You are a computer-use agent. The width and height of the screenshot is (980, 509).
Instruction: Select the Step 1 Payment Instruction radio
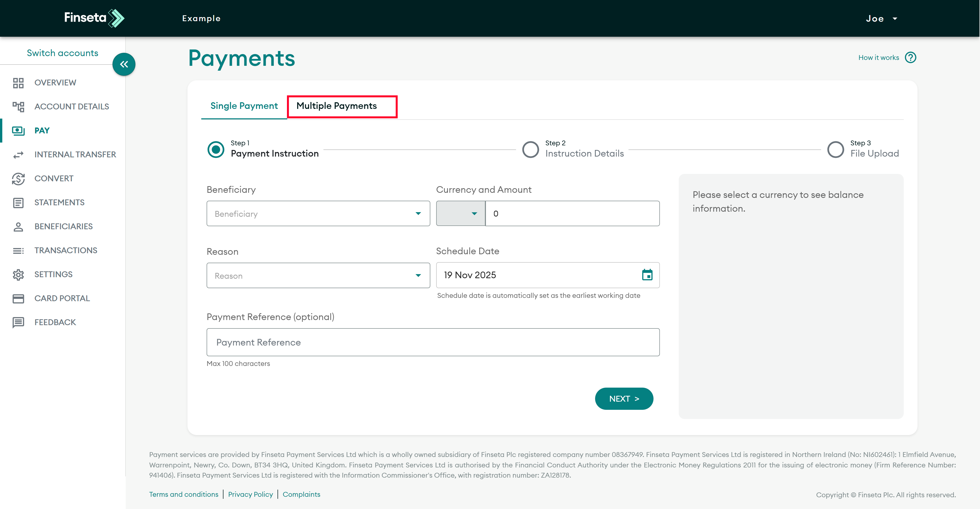[216, 149]
